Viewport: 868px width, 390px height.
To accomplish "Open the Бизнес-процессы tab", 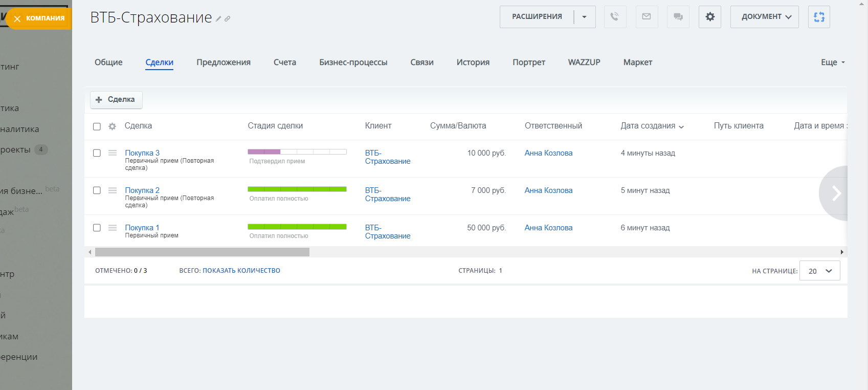I will coord(353,62).
